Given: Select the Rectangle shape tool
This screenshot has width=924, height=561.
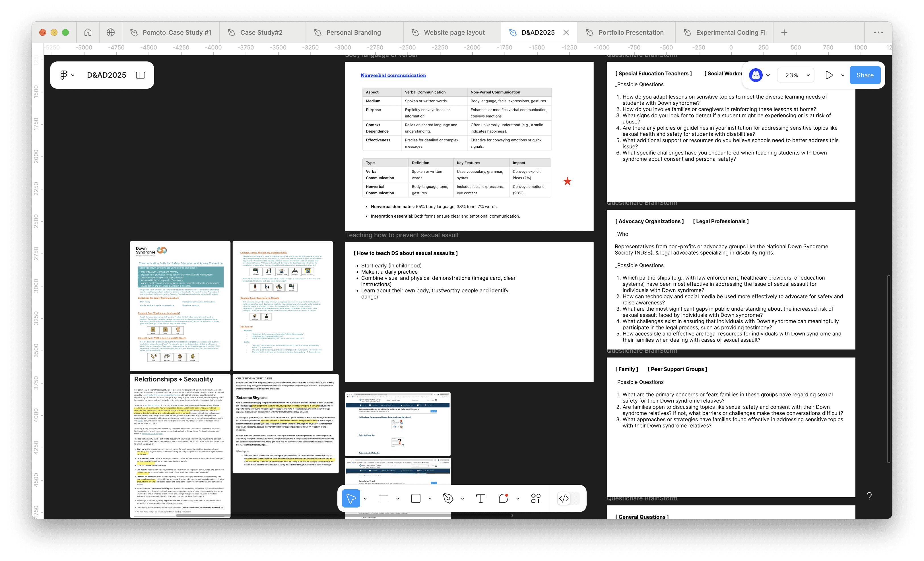Looking at the screenshot, I should [416, 498].
